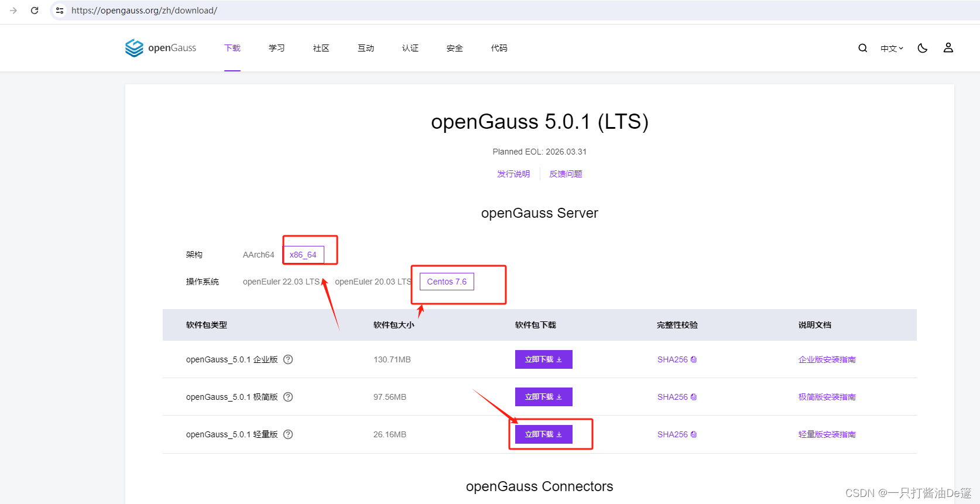Click the openGauss Server heading

pyautogui.click(x=540, y=213)
